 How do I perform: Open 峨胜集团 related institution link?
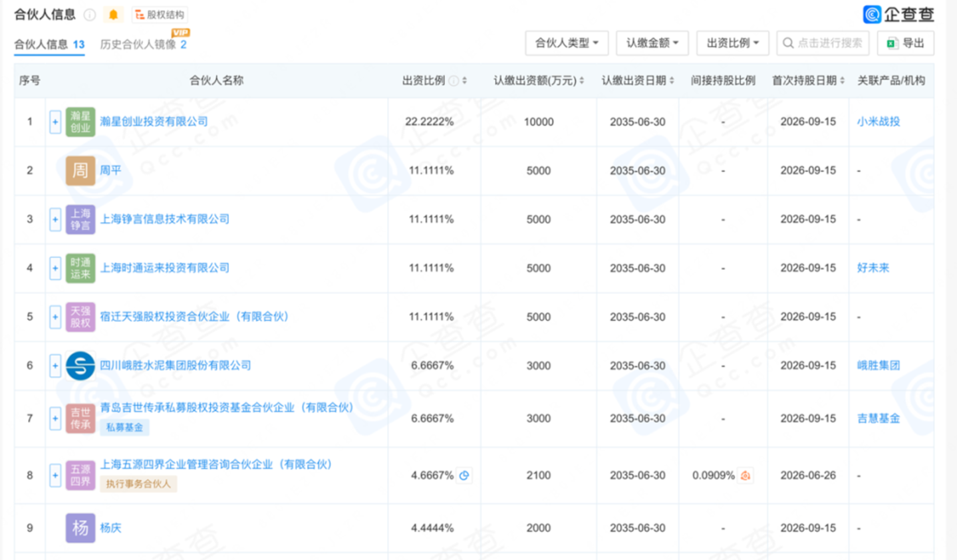(x=878, y=365)
